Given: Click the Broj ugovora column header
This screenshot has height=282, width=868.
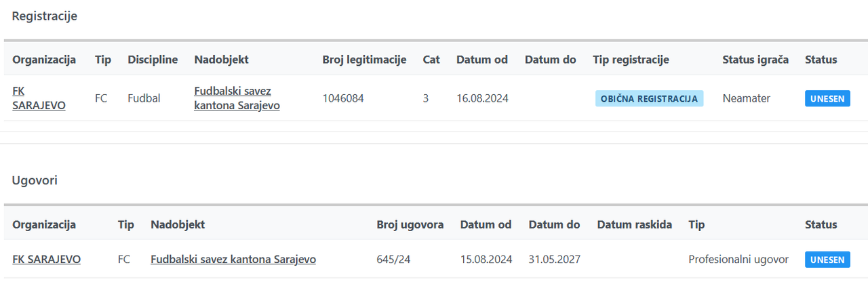Looking at the screenshot, I should (x=410, y=224).
